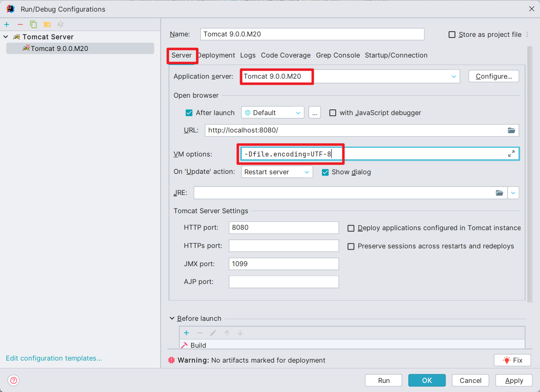Expand the VM options field
The height and width of the screenshot is (392, 540).
(511, 154)
